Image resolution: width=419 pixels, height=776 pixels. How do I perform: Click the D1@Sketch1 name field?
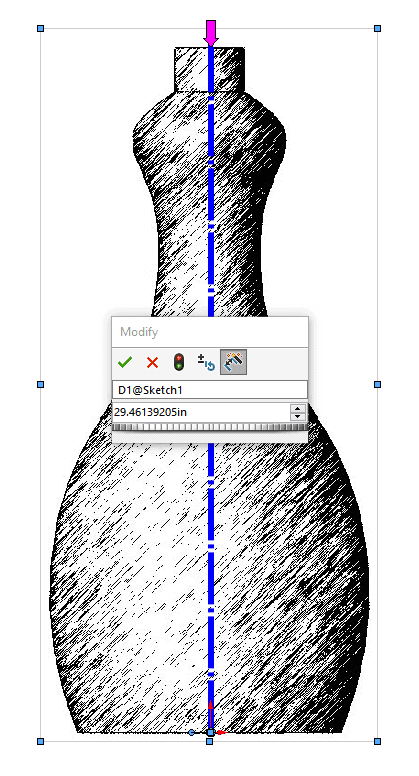pos(210,390)
